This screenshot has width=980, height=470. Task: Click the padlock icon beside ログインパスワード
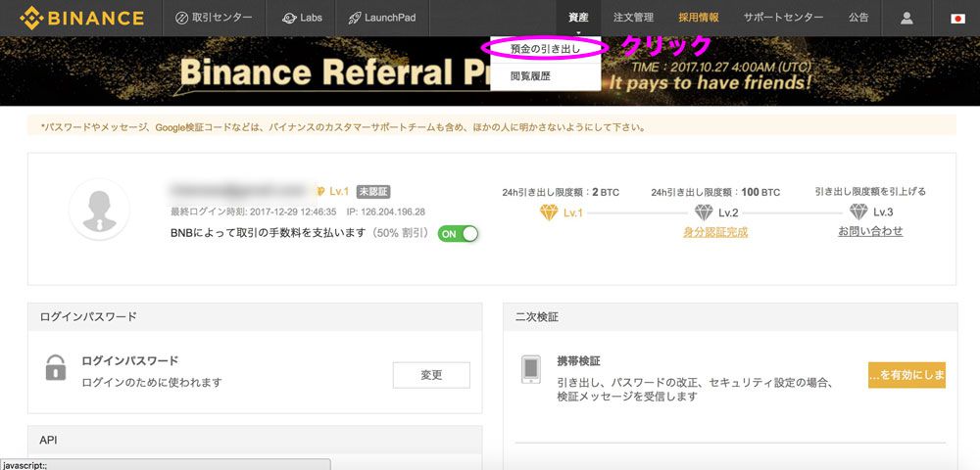[56, 367]
